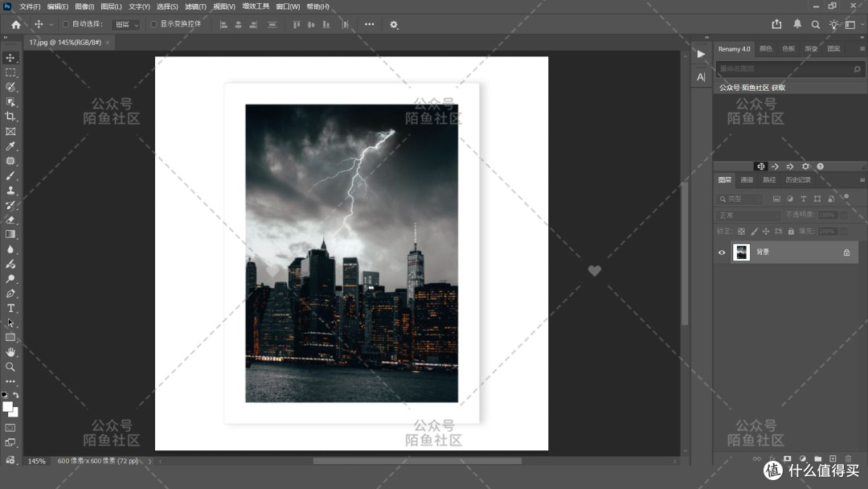Select the Pen tool

pos(10,294)
